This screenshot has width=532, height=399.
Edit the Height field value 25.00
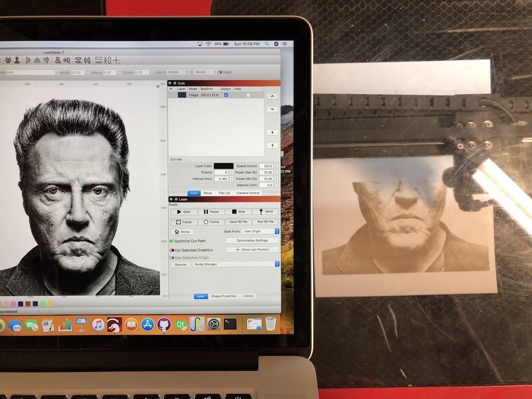click(x=78, y=72)
